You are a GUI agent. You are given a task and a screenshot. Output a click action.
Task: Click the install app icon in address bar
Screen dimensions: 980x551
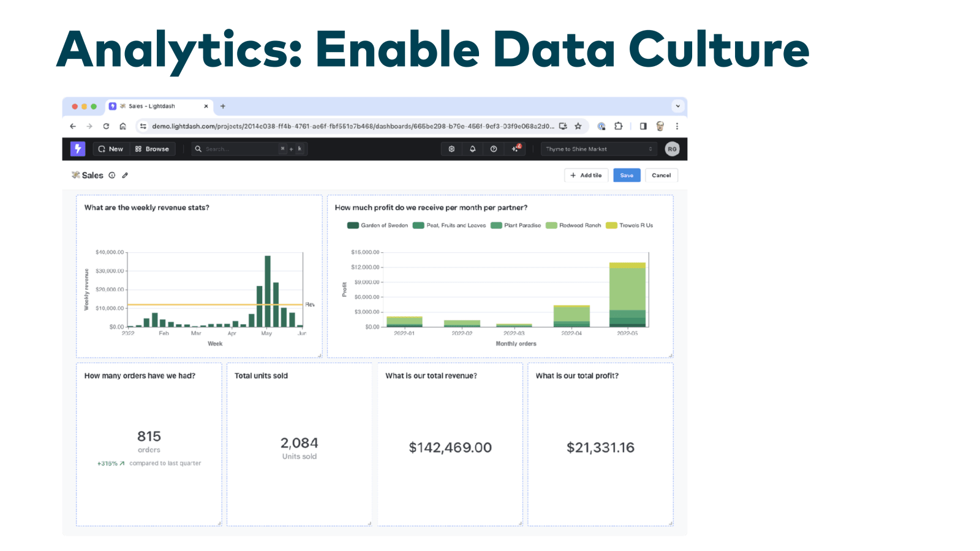coord(563,126)
